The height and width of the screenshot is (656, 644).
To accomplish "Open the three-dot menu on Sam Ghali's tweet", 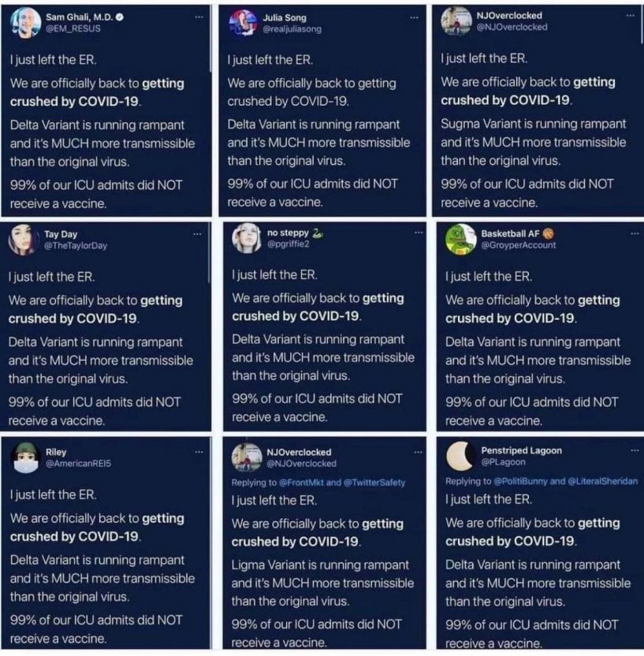I will (199, 17).
